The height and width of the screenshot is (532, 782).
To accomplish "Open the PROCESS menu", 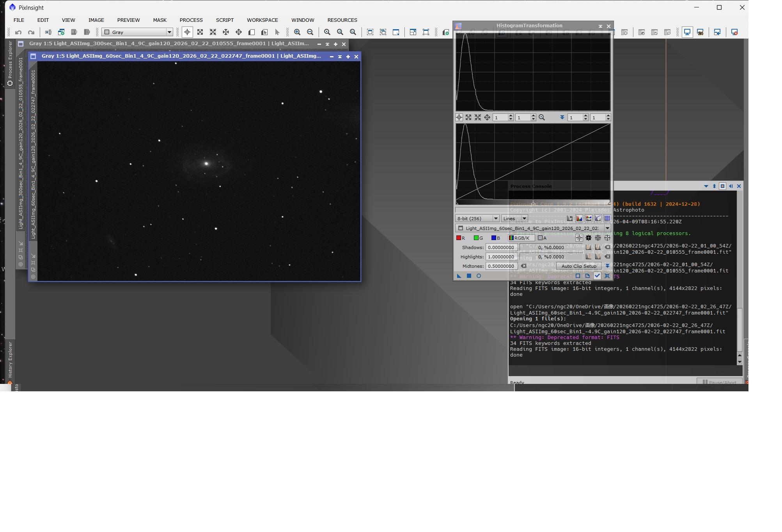I will point(191,20).
